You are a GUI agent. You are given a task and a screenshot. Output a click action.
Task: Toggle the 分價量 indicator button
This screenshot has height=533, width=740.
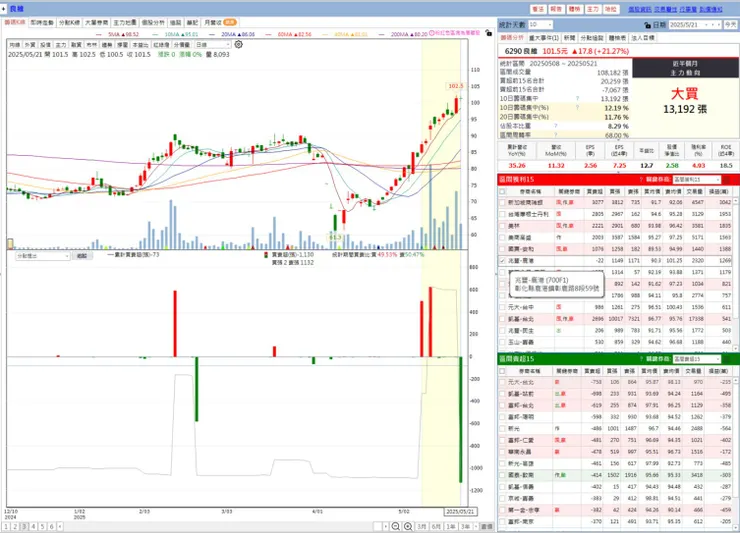click(x=182, y=44)
